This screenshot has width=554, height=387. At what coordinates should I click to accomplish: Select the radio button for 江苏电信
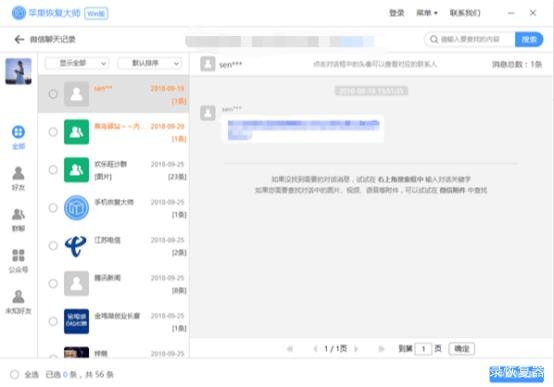coord(53,245)
